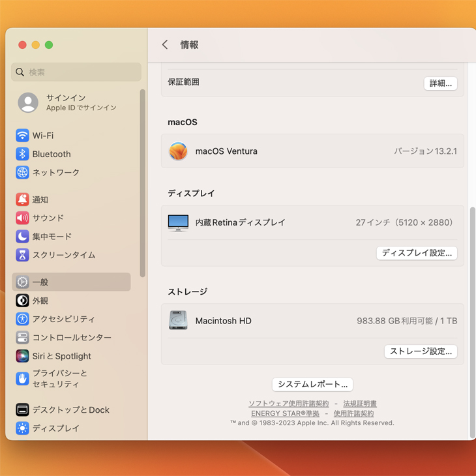This screenshot has width=476, height=476.
Task: Click the search magnifier icon
Action: pyautogui.click(x=20, y=72)
